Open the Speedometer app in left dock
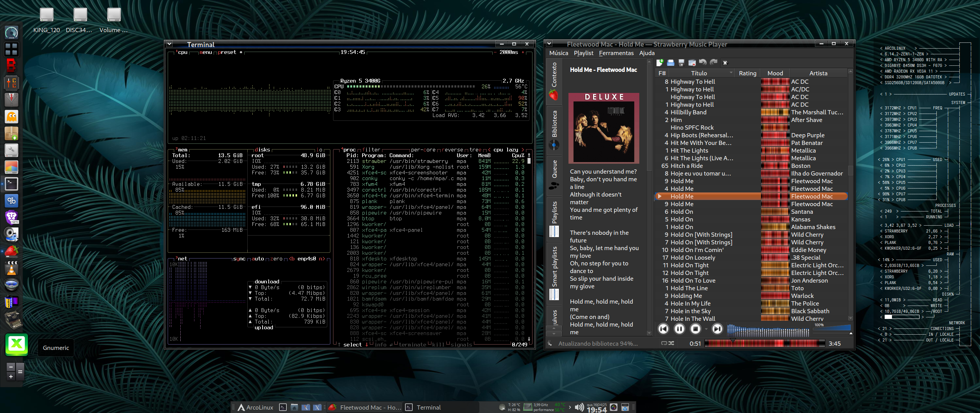This screenshot has width=980, height=413. (x=11, y=33)
